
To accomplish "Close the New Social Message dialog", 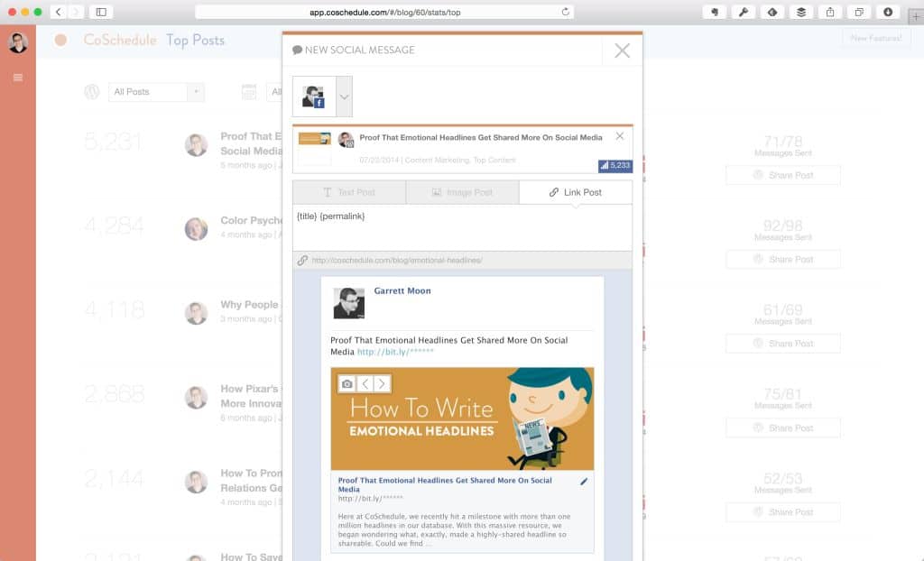I will 622,51.
